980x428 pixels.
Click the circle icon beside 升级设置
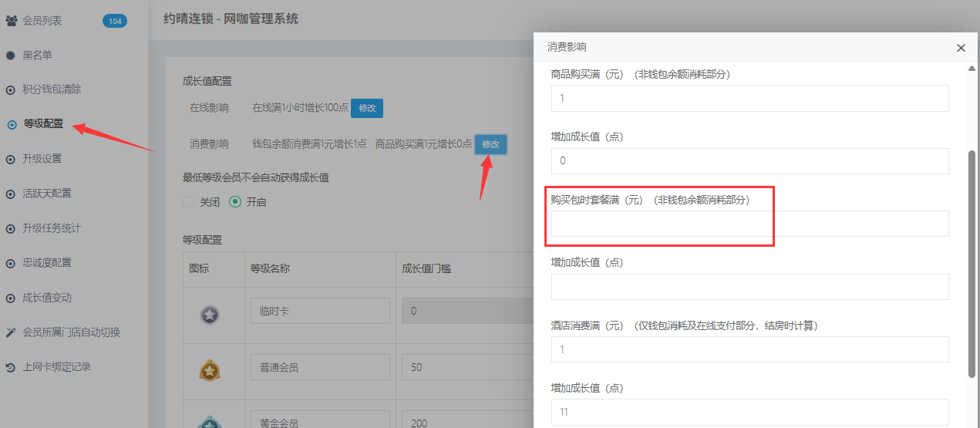(11, 159)
